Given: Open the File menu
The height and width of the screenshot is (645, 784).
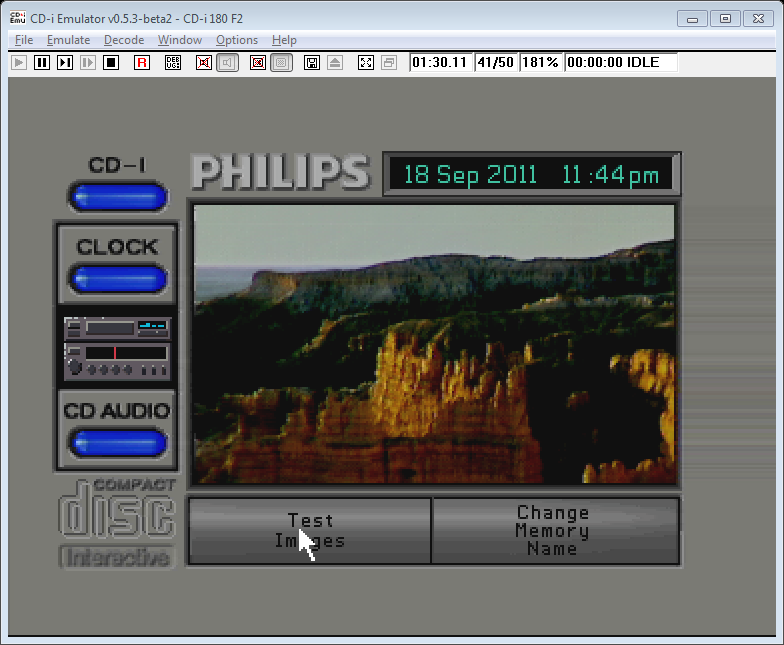Looking at the screenshot, I should coord(24,40).
